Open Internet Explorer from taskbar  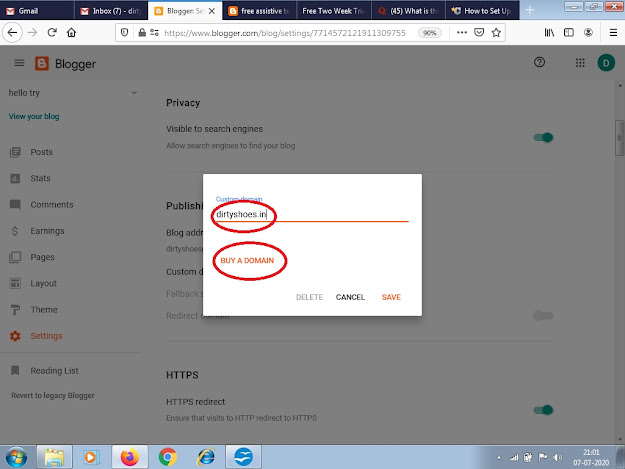tap(206, 457)
